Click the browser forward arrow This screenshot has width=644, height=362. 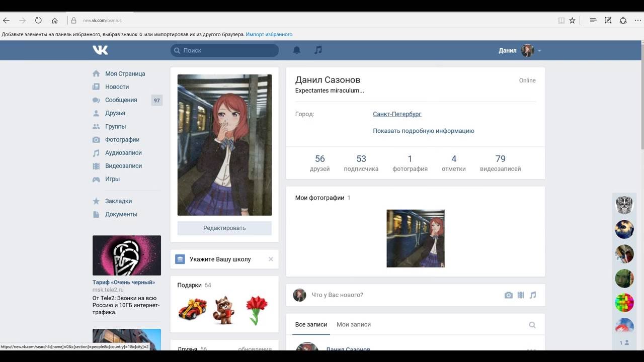(22, 21)
